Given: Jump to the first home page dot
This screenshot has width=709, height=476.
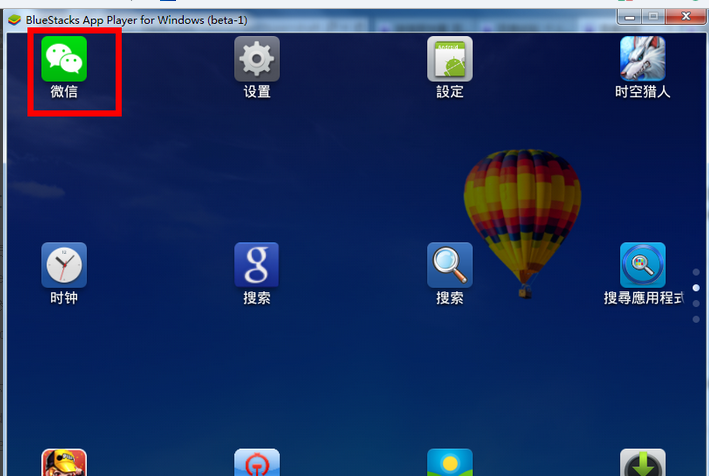Looking at the screenshot, I should (x=696, y=272).
